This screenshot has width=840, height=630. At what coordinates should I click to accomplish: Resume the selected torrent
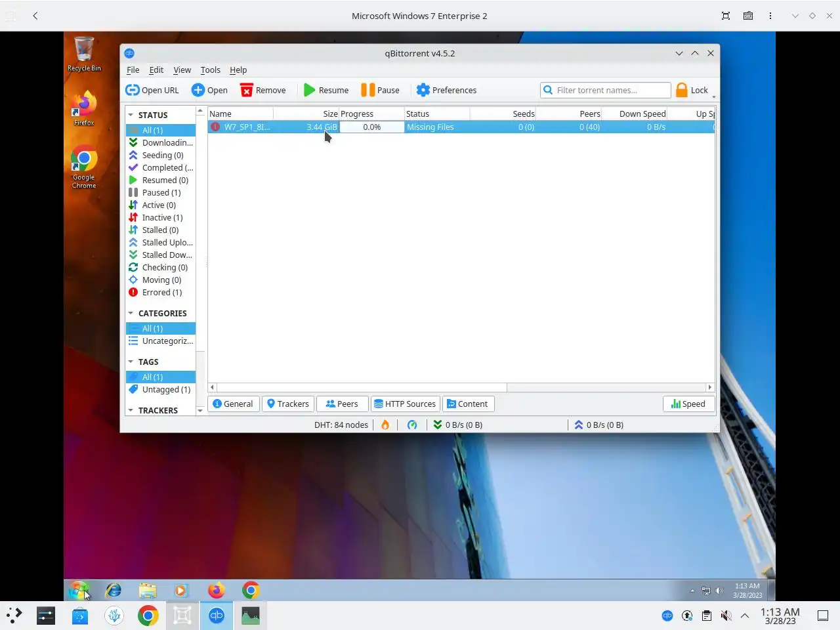click(x=326, y=90)
